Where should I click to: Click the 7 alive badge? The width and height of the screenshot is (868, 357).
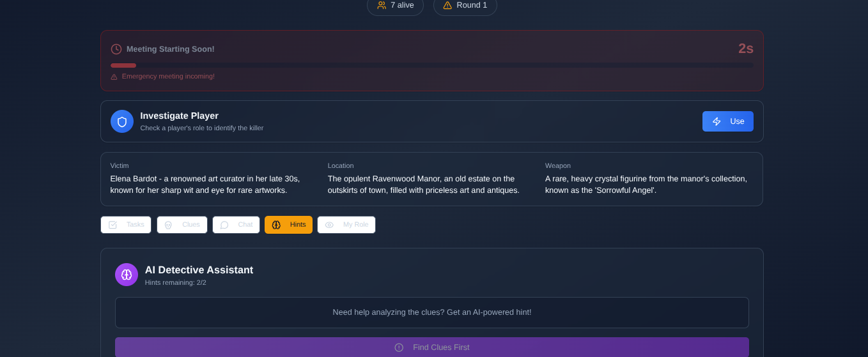(395, 6)
